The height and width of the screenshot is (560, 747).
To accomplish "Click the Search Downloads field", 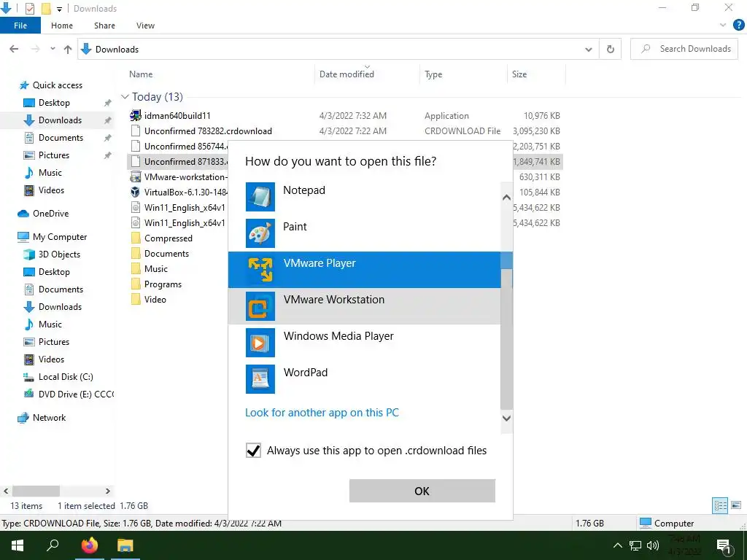I will [x=684, y=49].
